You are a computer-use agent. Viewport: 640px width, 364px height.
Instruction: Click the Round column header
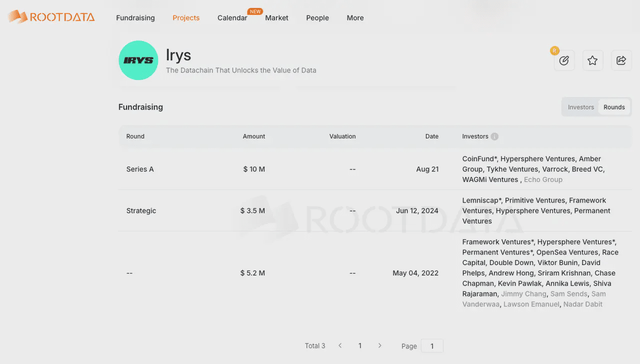[x=135, y=136]
